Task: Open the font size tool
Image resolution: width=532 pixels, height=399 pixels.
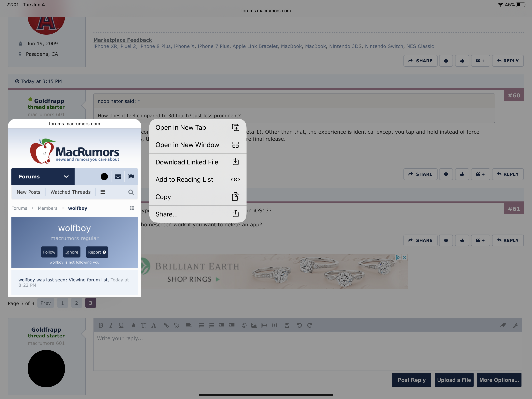Action: click(144, 325)
